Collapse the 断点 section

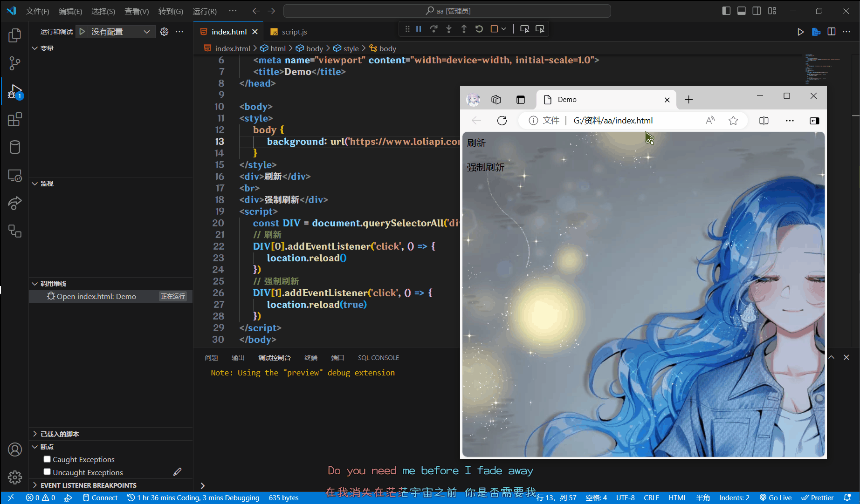coord(34,447)
